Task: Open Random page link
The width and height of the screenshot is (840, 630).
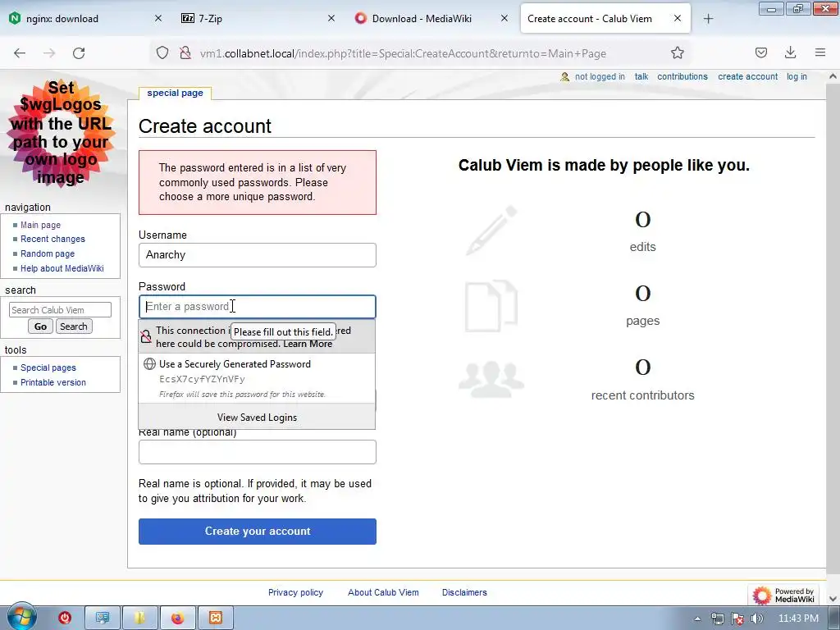Action: [x=48, y=253]
